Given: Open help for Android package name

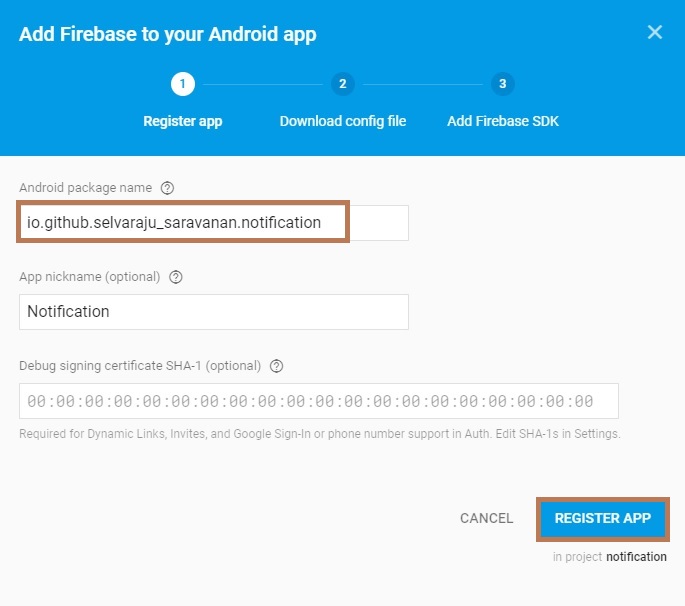Looking at the screenshot, I should tap(167, 188).
